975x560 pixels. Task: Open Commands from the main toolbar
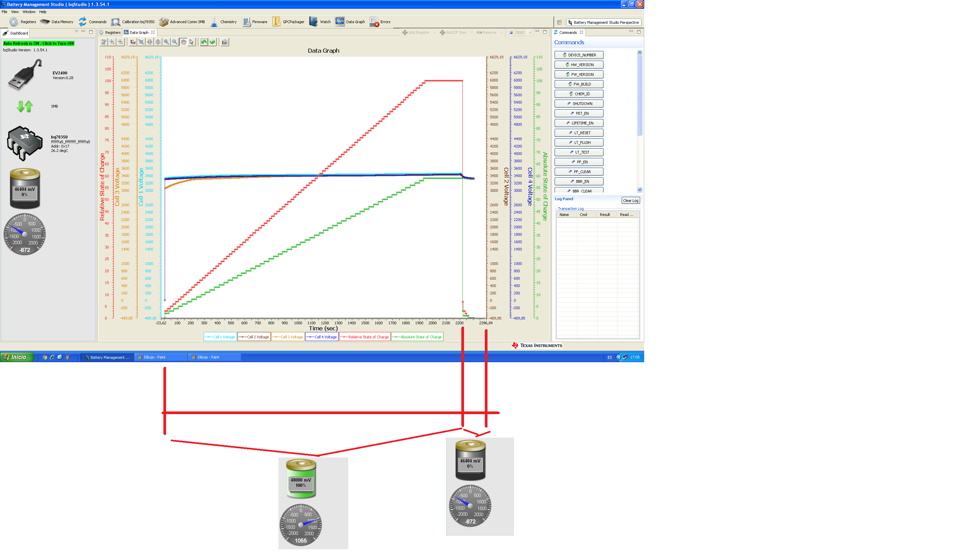(92, 22)
